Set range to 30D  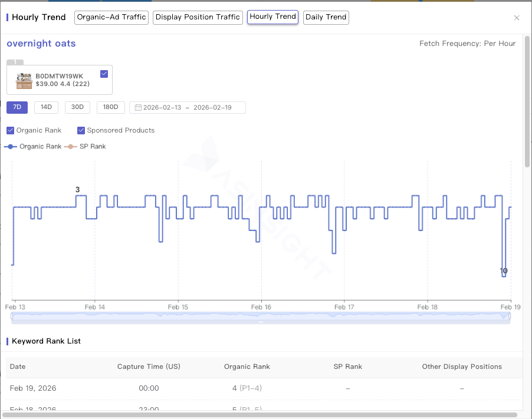pyautogui.click(x=77, y=107)
